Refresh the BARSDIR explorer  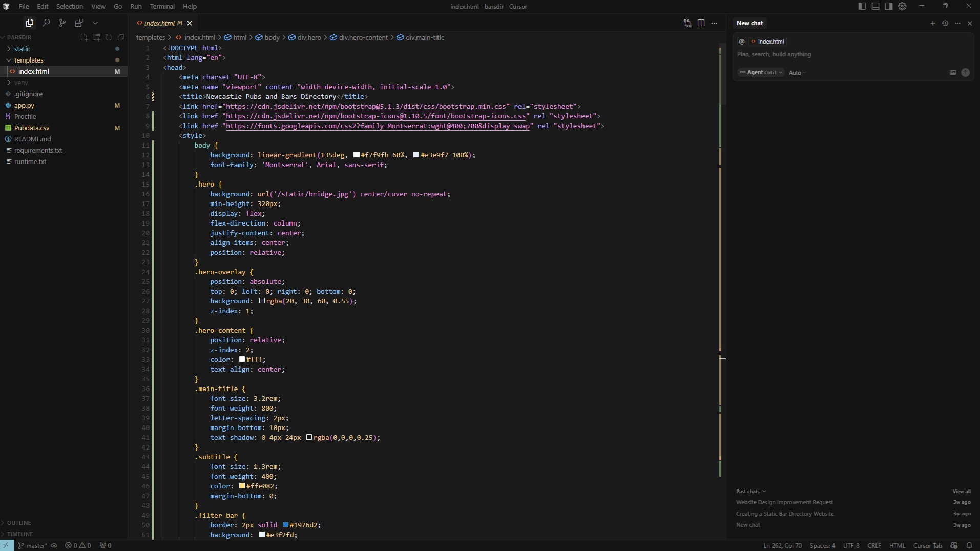[109, 37]
